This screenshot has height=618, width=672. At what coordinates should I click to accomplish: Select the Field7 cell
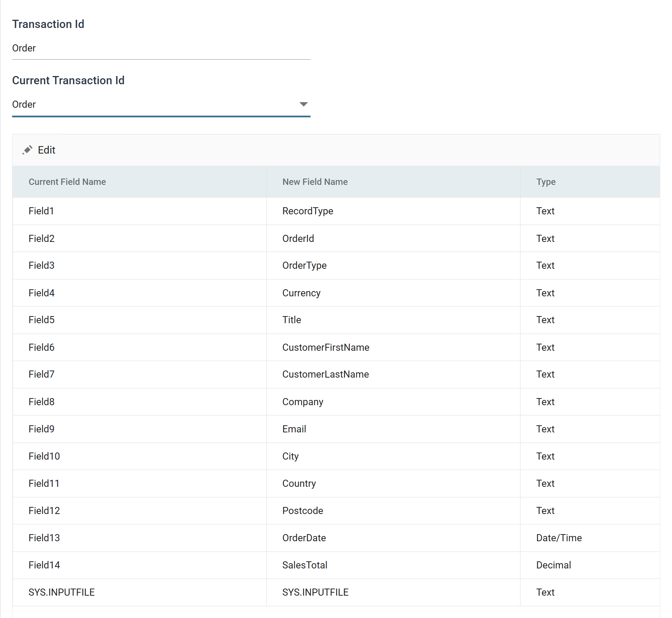[x=139, y=374]
